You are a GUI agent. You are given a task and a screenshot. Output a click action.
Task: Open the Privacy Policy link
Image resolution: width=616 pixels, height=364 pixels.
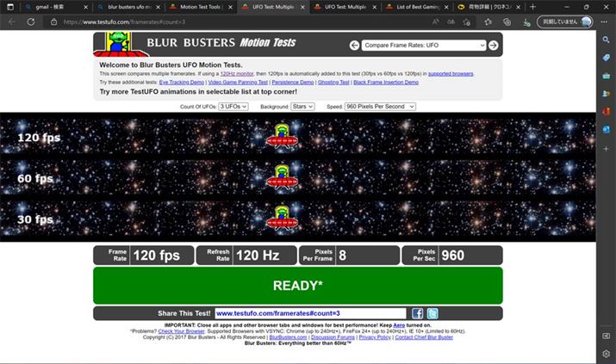[x=375, y=337]
